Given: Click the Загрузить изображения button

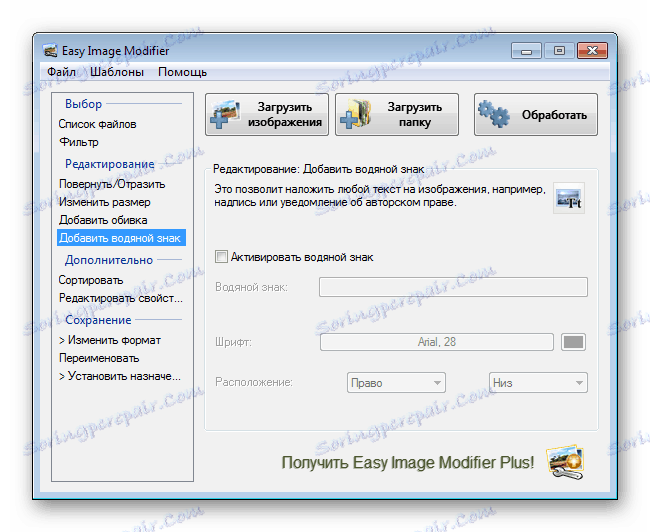Looking at the screenshot, I should (x=267, y=114).
